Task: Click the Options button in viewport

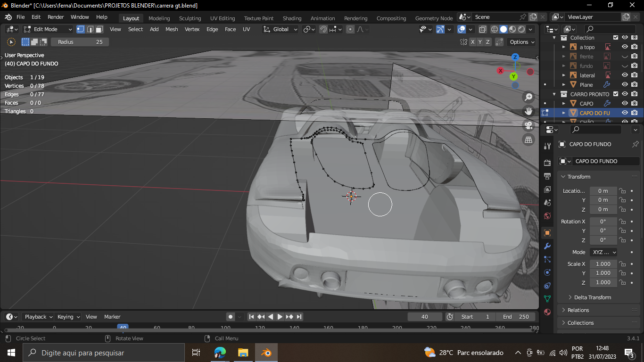Action: click(x=522, y=42)
